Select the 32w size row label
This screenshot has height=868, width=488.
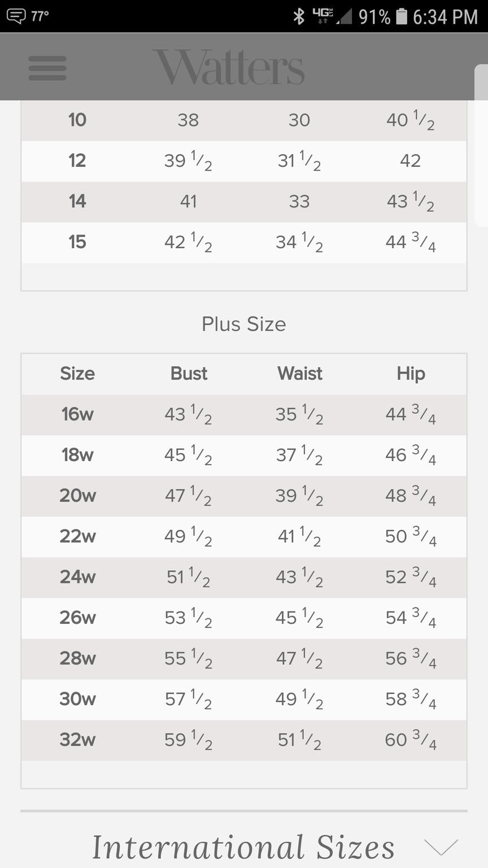[77, 740]
